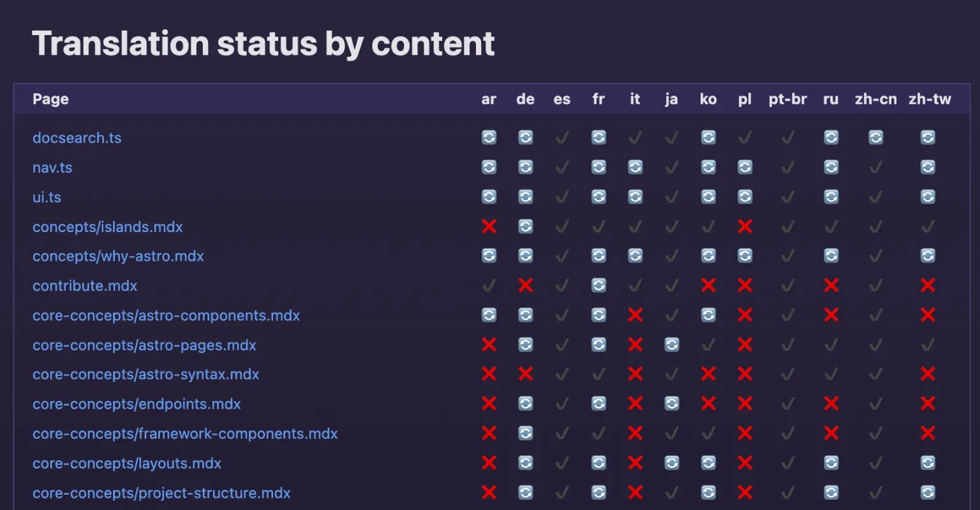The image size is (980, 510).
Task: Select the update icon for nav.ts French
Action: point(598,167)
